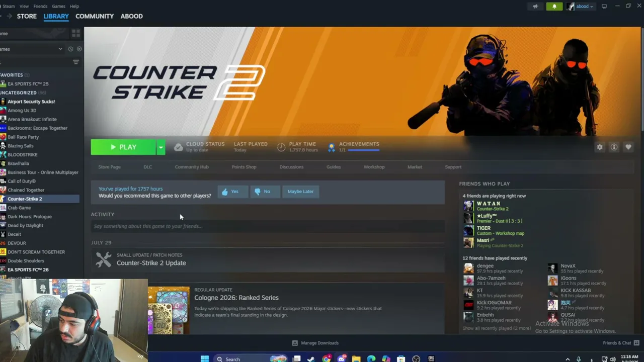Click the achievements ribbon icon
This screenshot has width=644, height=362.
coord(331,147)
